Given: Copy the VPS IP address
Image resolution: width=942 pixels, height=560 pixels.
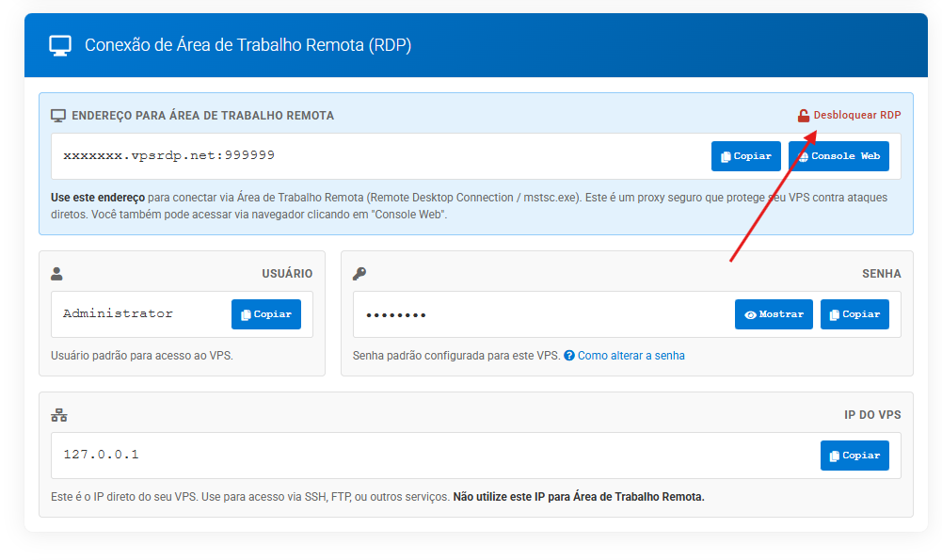Looking at the screenshot, I should coord(854,456).
